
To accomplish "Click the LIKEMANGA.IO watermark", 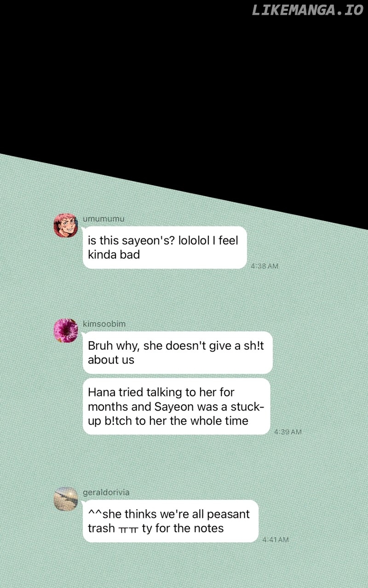I will pos(308,11).
